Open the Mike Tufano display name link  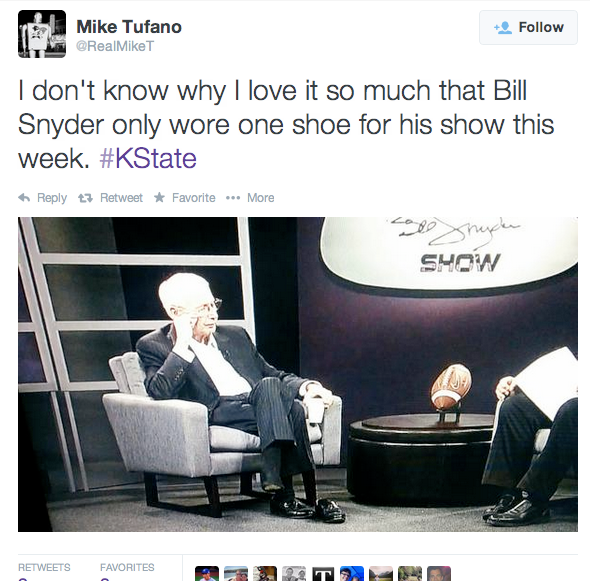pos(129,27)
